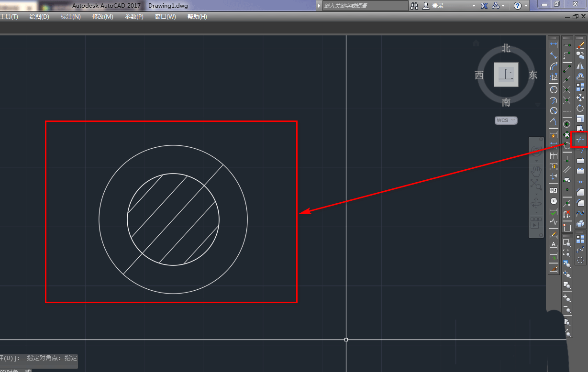Open the 绘图(D) menu
This screenshot has width=588, height=372.
click(x=39, y=17)
